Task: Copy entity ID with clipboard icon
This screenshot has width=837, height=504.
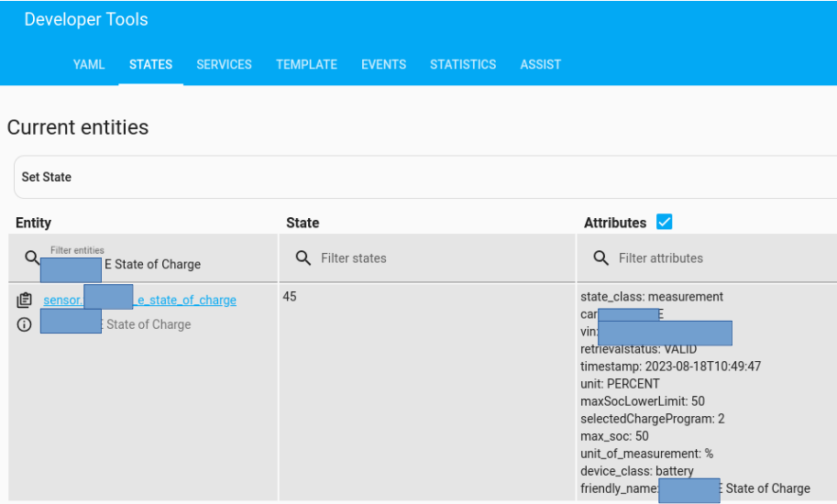Action: [25, 300]
